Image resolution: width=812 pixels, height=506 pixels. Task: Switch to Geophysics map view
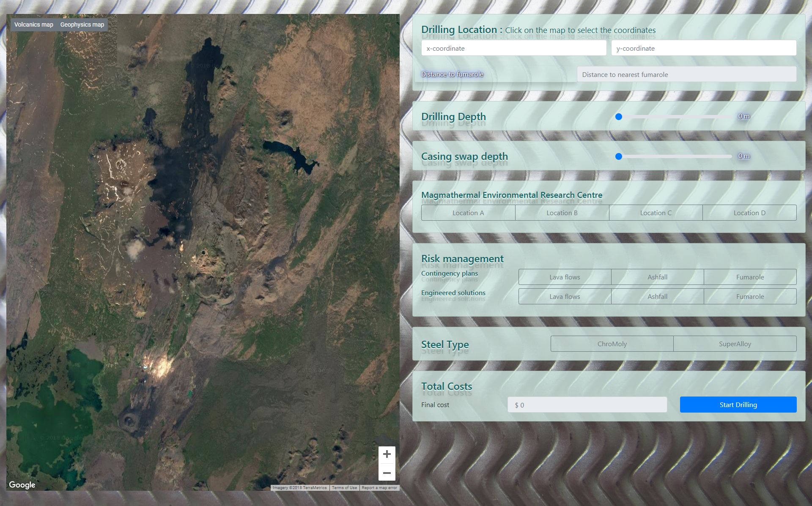click(x=82, y=25)
